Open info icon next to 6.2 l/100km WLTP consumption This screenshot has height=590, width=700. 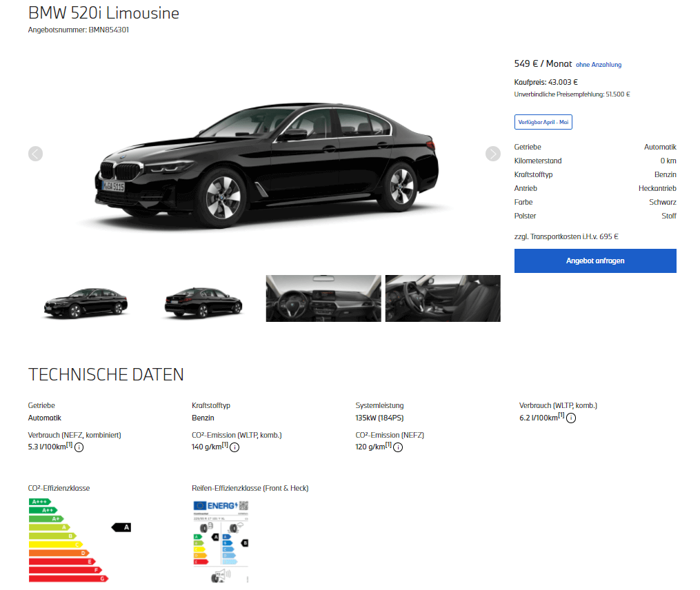click(571, 418)
